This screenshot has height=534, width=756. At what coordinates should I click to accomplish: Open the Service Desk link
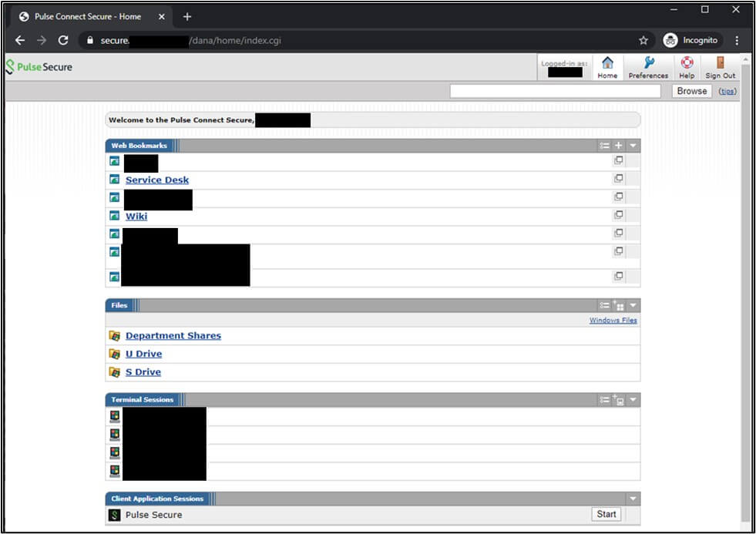pyautogui.click(x=157, y=180)
